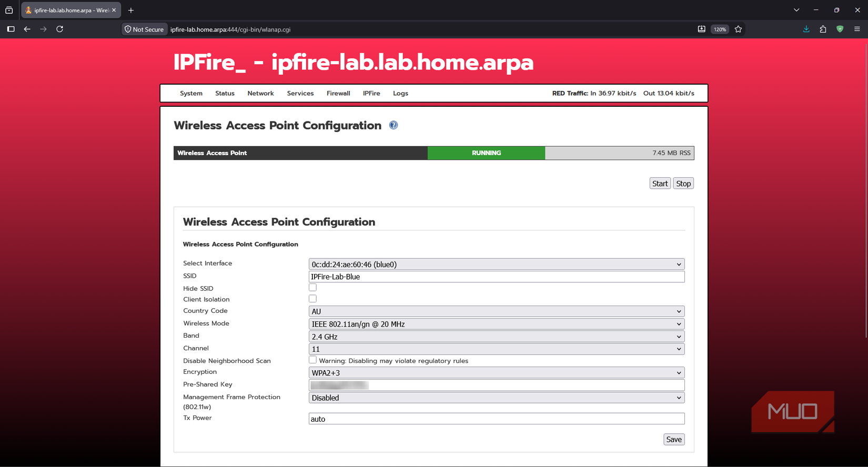Toggle the browser sidebar icon
The width and height of the screenshot is (868, 467).
tap(11, 29)
